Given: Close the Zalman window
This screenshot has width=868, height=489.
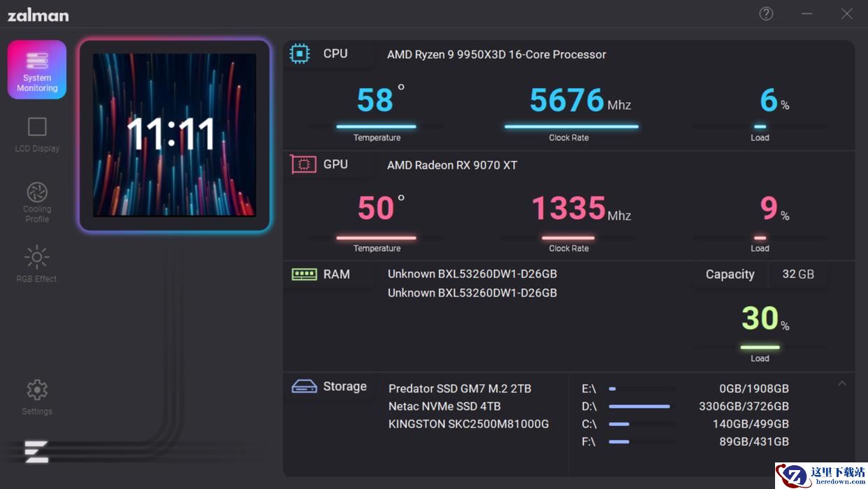Looking at the screenshot, I should pyautogui.click(x=847, y=14).
